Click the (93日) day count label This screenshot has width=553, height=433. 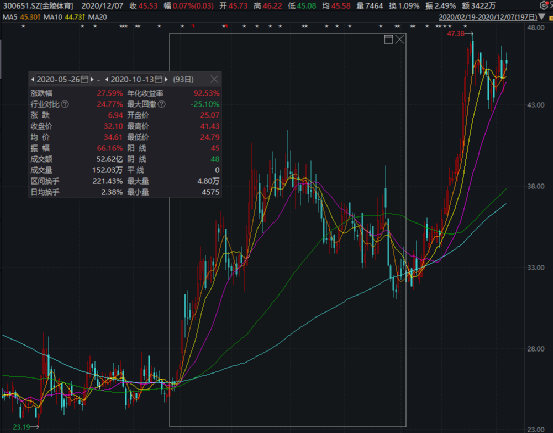point(183,79)
